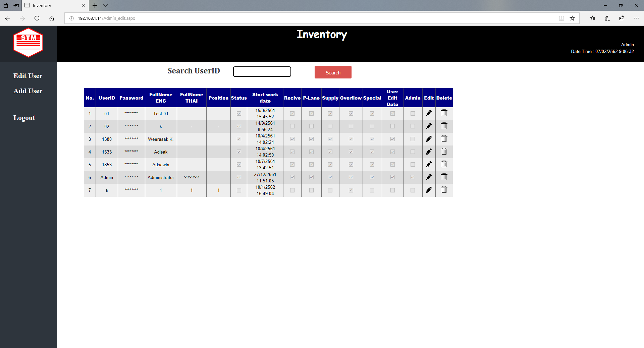
Task: Toggle the Status checkbox for user s
Action: pyautogui.click(x=239, y=190)
